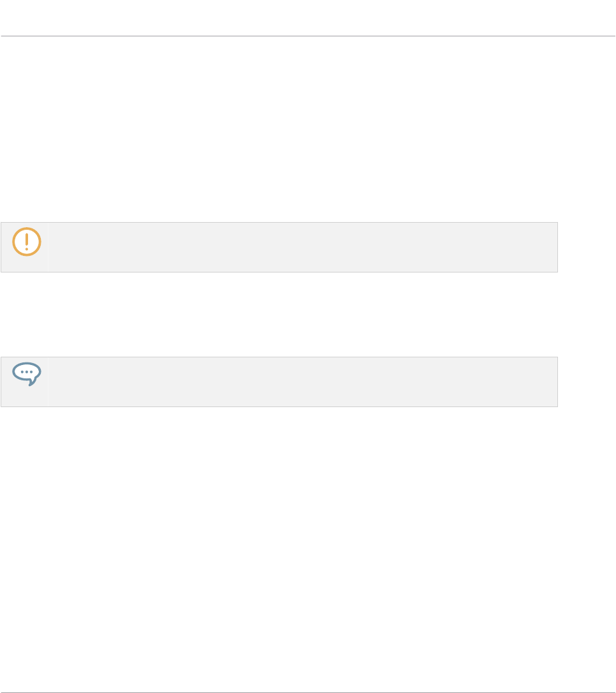Click inside the warning note's empty text area
This screenshot has height=693, width=616.
pos(300,248)
